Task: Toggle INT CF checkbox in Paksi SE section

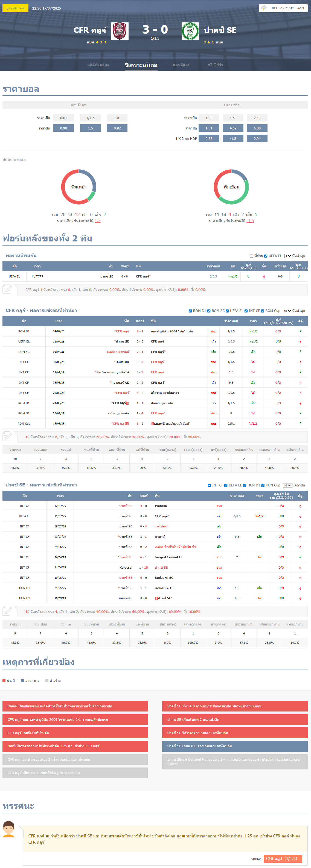Action: click(210, 486)
